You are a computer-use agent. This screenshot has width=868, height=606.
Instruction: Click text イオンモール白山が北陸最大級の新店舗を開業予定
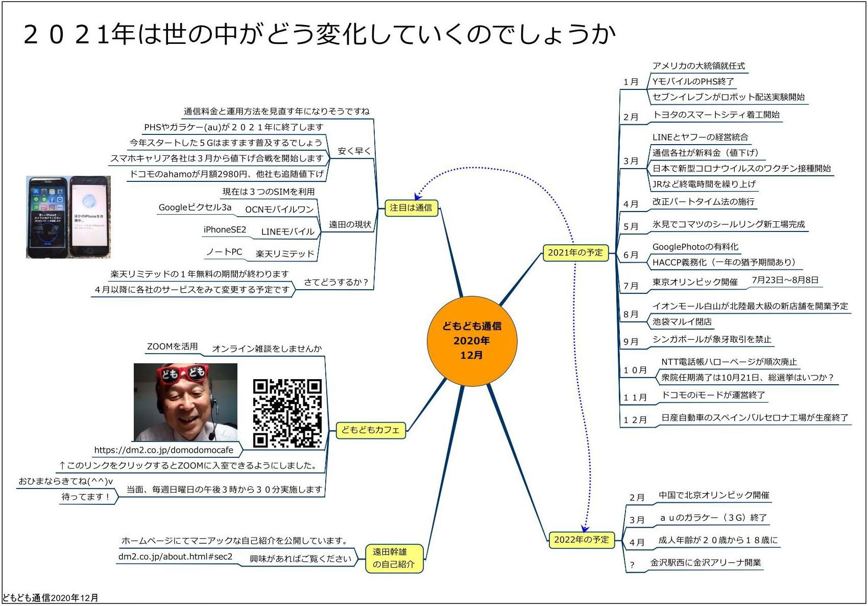coord(750,306)
